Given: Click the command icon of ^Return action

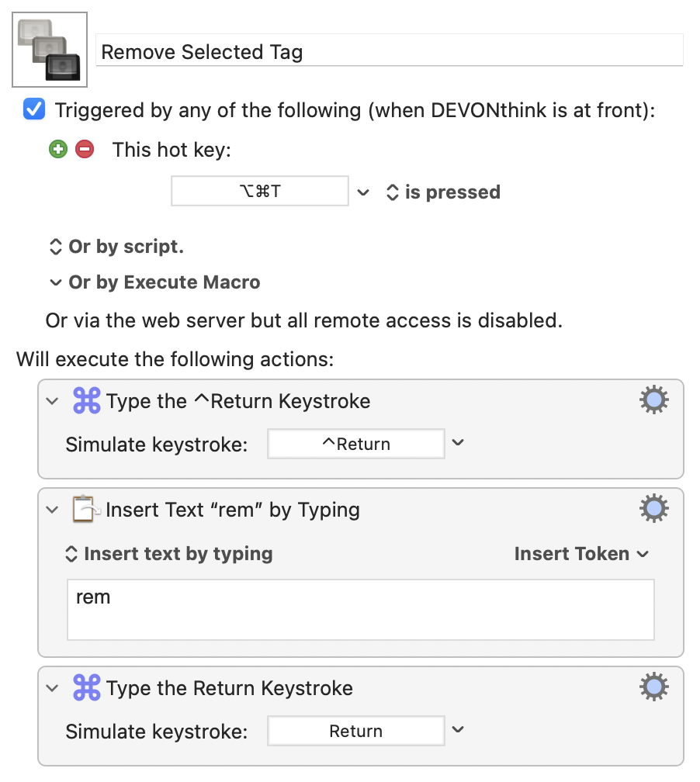Looking at the screenshot, I should 86,401.
